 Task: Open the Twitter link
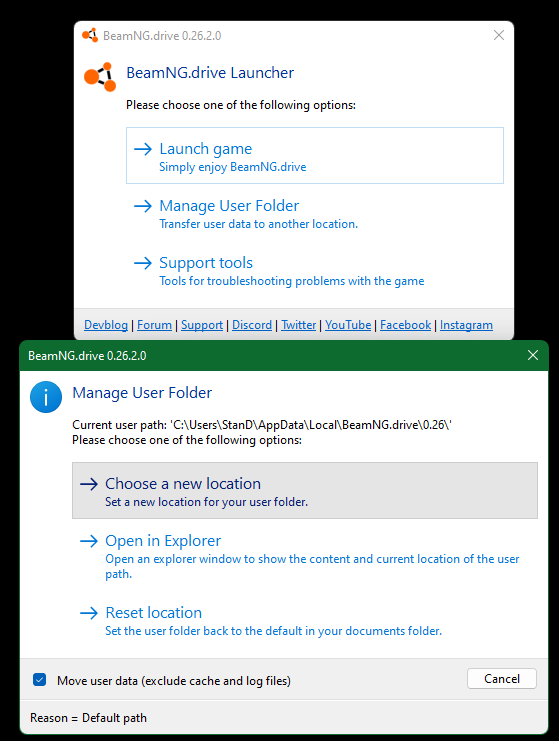(x=299, y=325)
